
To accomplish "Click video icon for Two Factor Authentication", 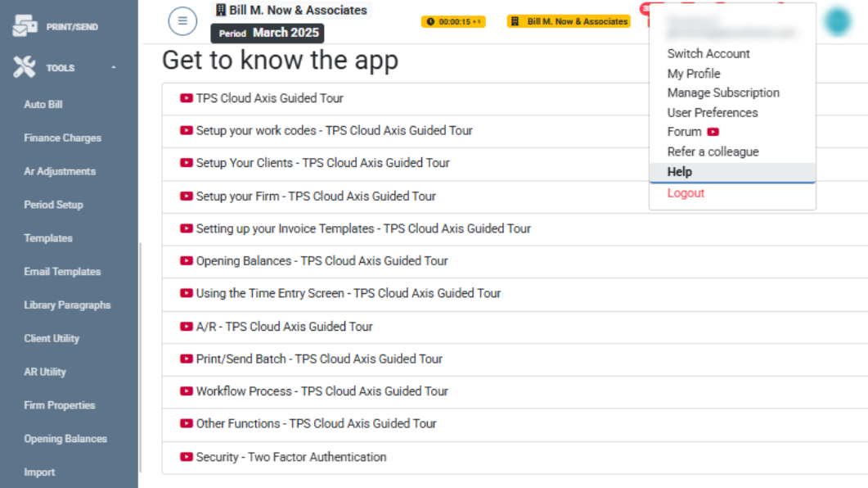I will coord(186,456).
